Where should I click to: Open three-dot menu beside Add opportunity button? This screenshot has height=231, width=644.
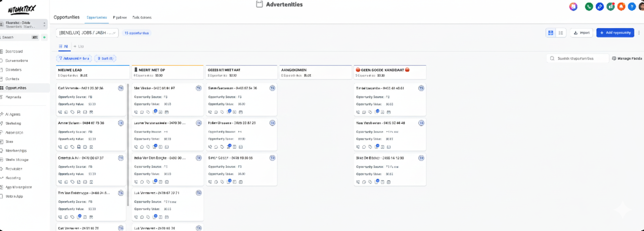point(639,33)
